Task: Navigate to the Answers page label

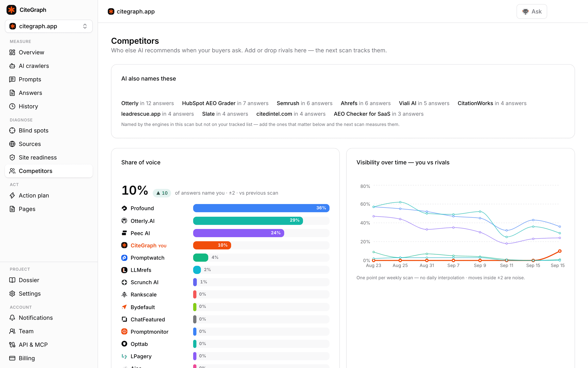Action: click(30, 93)
